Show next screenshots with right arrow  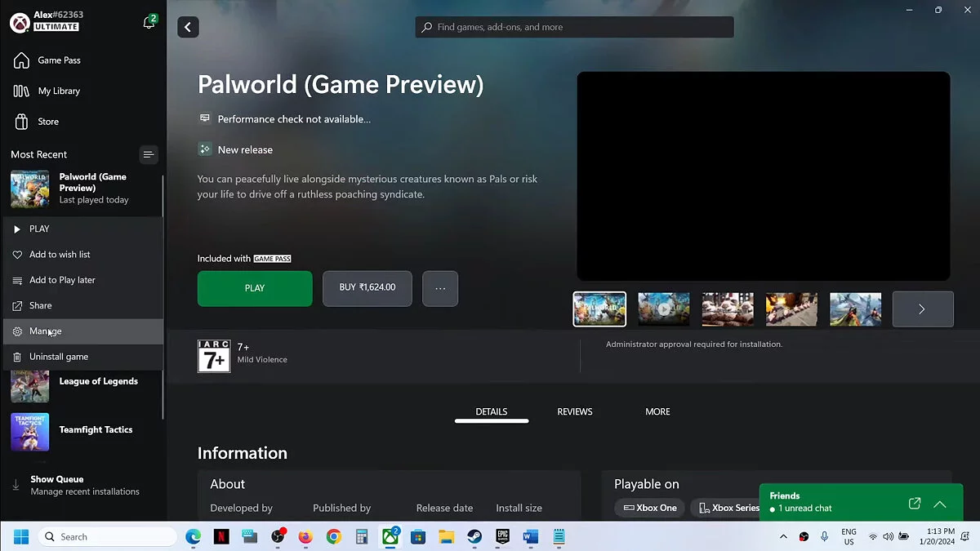[x=922, y=309]
